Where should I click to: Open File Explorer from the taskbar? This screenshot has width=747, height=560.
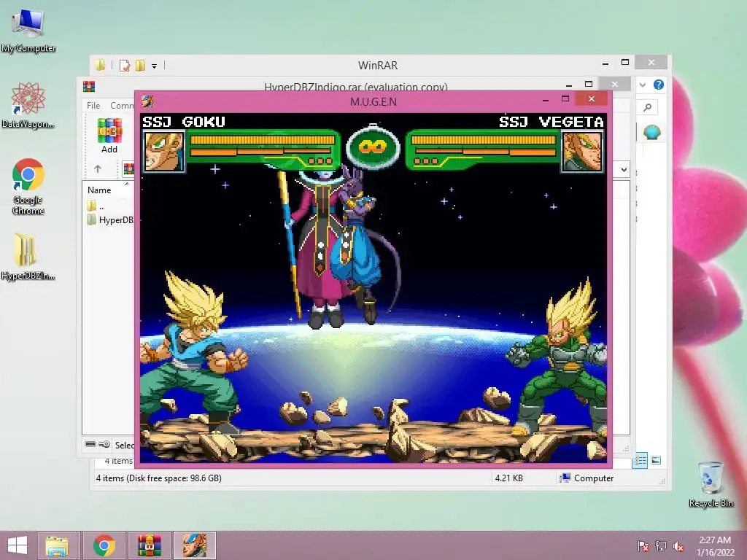coord(57,545)
